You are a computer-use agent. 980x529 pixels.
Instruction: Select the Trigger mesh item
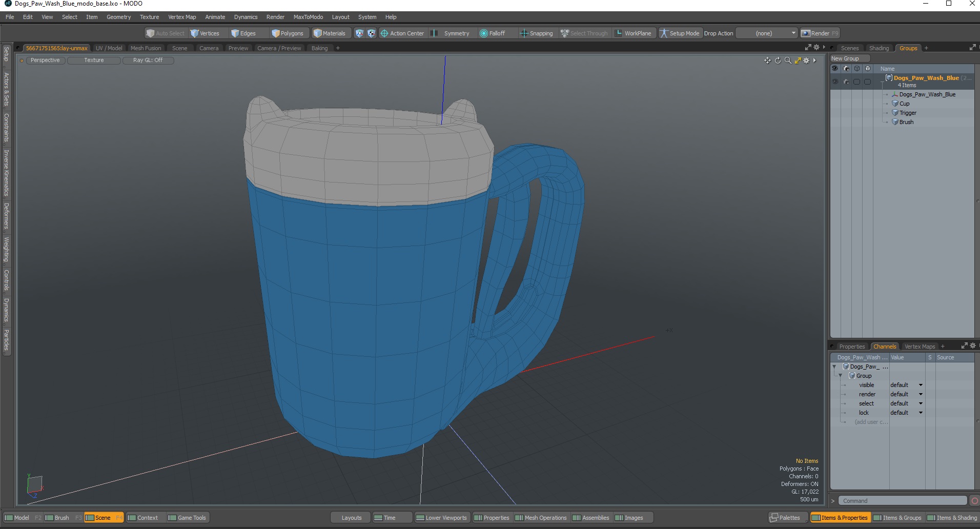907,113
